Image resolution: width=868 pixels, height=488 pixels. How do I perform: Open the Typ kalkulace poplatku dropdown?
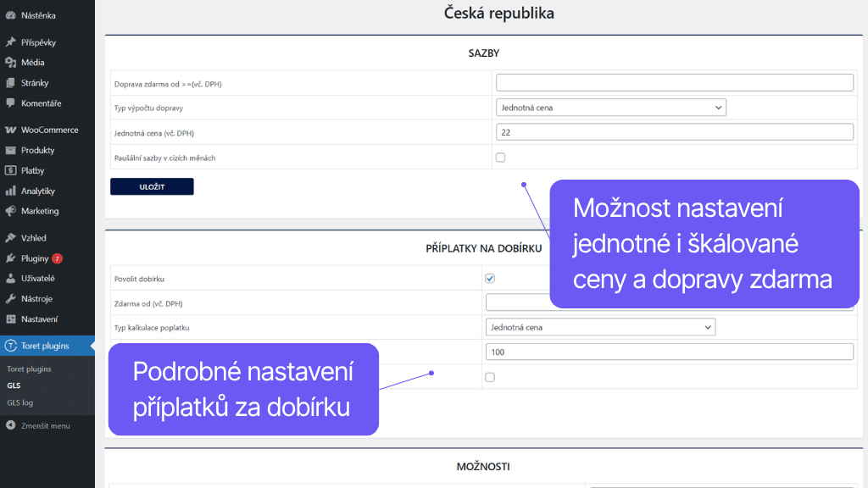[x=601, y=326]
